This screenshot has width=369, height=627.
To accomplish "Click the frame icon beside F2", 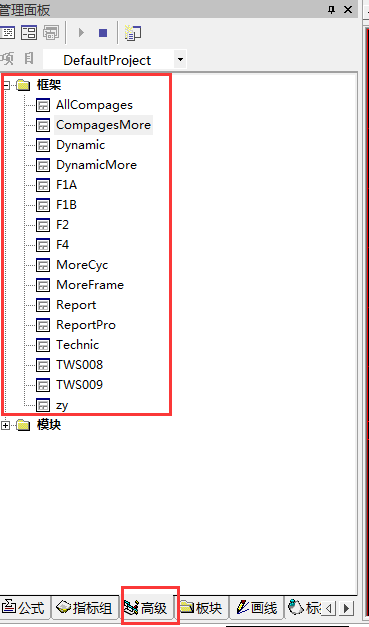I will click(x=43, y=225).
